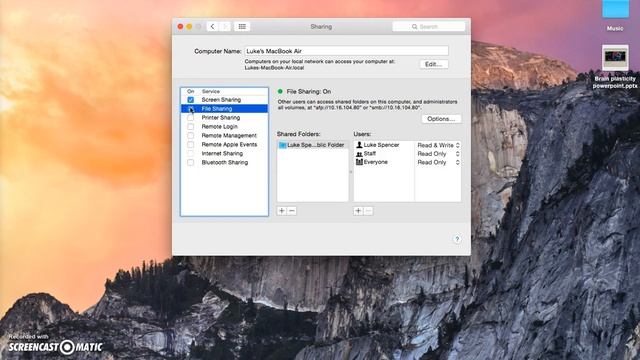Select Screen Sharing service row
The image size is (640, 360).
(224, 100)
